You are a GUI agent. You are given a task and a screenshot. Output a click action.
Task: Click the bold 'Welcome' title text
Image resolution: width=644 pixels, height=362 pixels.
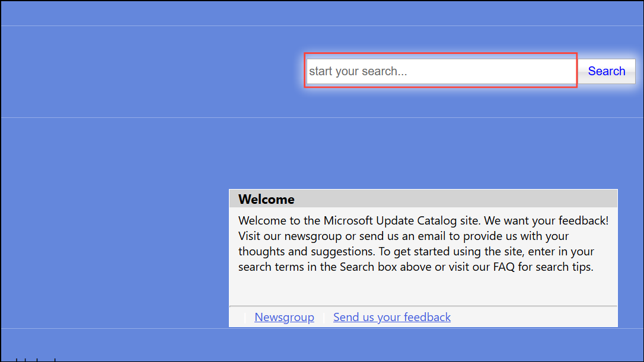(x=266, y=199)
